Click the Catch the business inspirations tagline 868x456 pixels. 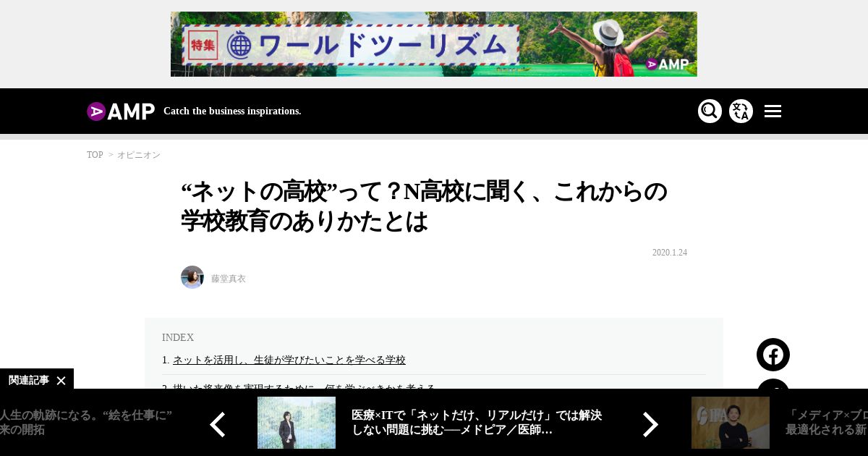point(232,111)
